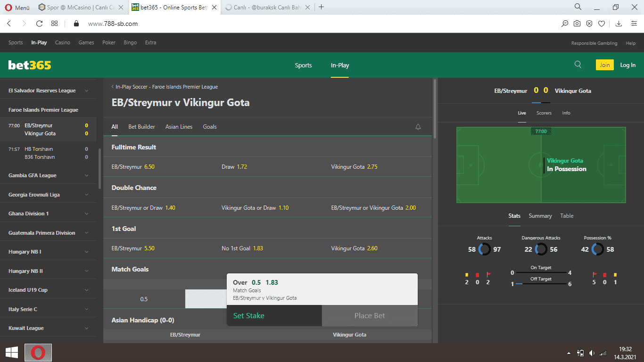Select Vikingur Gota or Draw 1.10

[x=267, y=208]
